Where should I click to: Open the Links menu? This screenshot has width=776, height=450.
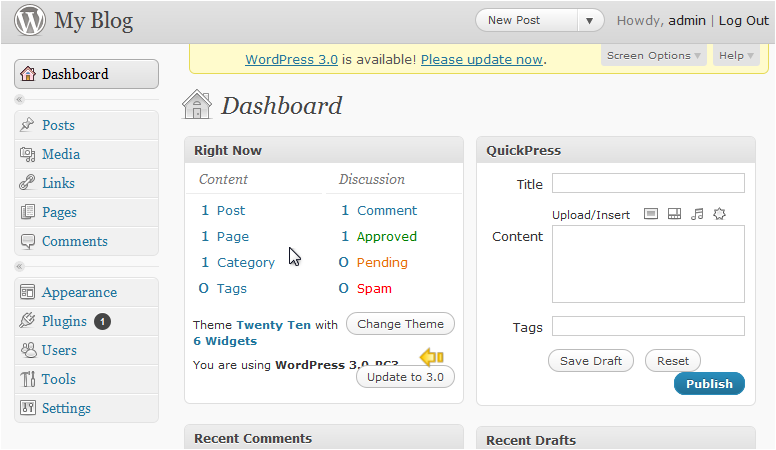[87, 183]
